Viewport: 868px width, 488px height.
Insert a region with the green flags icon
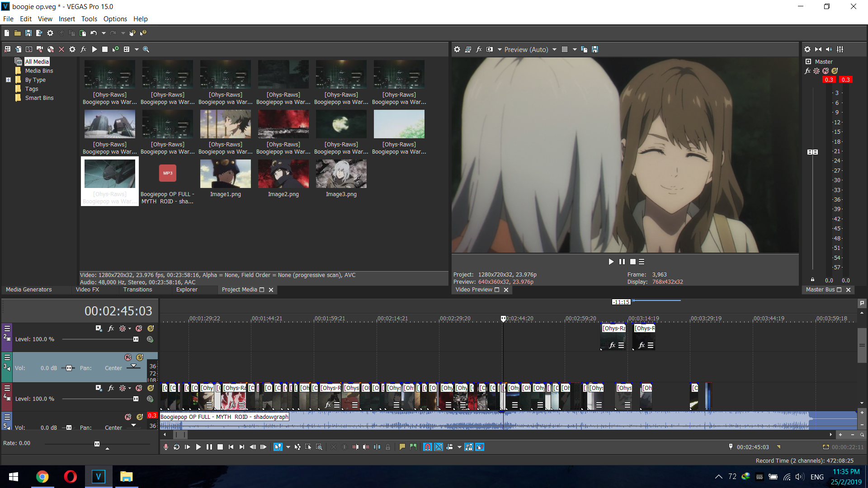coord(413,447)
